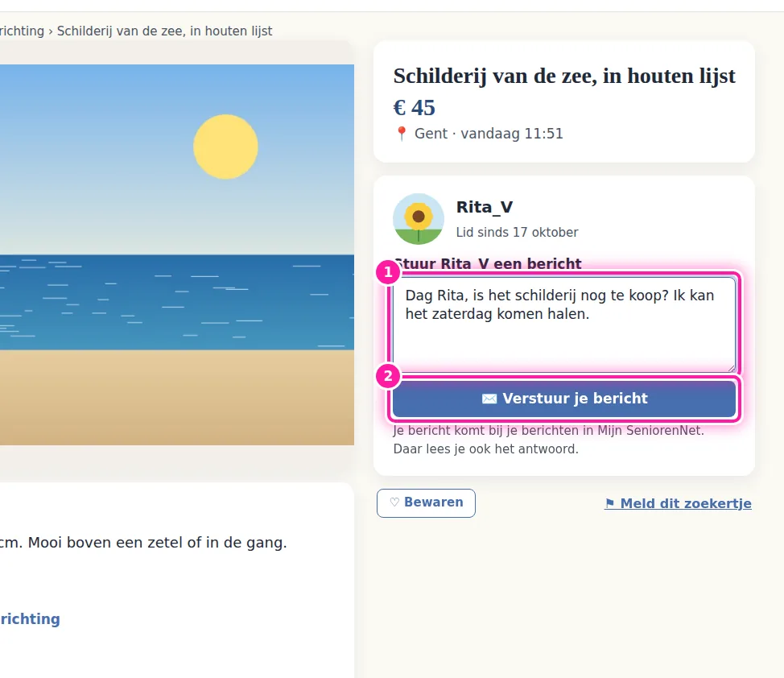Open the Rita_V seller name
784x678 pixels.
tap(485, 207)
